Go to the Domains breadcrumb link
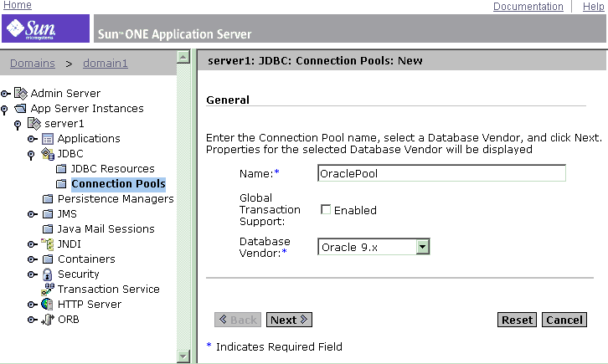This screenshot has height=364, width=608. 33,64
